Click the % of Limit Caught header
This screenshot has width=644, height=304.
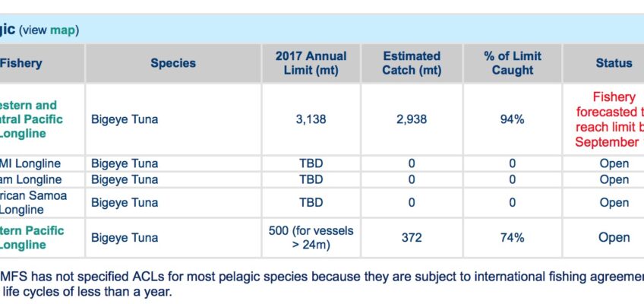[x=513, y=63]
